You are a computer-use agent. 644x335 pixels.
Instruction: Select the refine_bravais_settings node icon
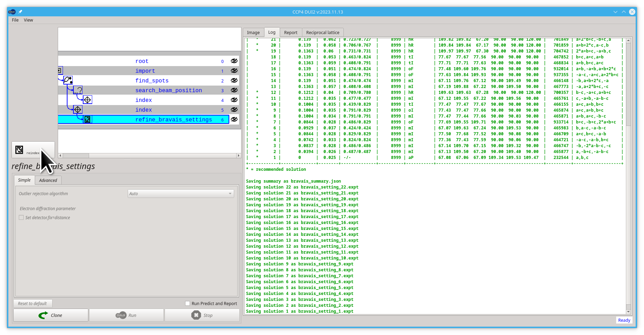[88, 119]
